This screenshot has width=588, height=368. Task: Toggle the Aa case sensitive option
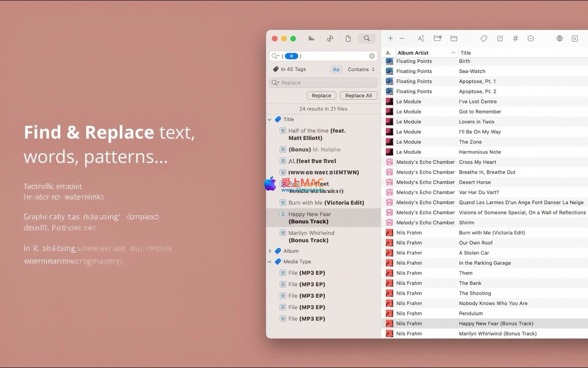tap(336, 69)
